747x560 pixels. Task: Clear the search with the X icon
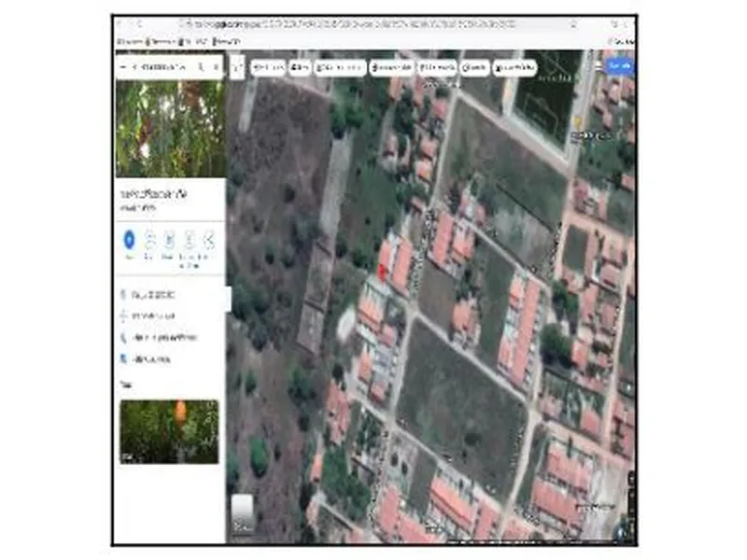216,68
